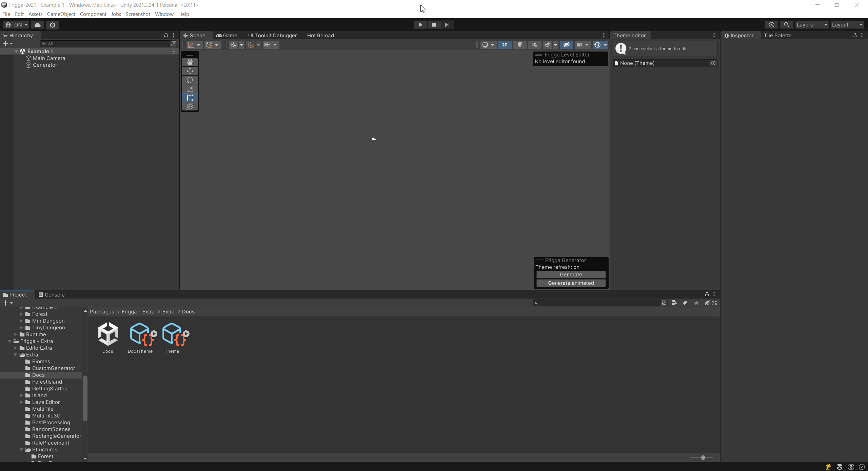The width and height of the screenshot is (868, 471).
Task: Collapse the Structures folder
Action: pos(21,450)
